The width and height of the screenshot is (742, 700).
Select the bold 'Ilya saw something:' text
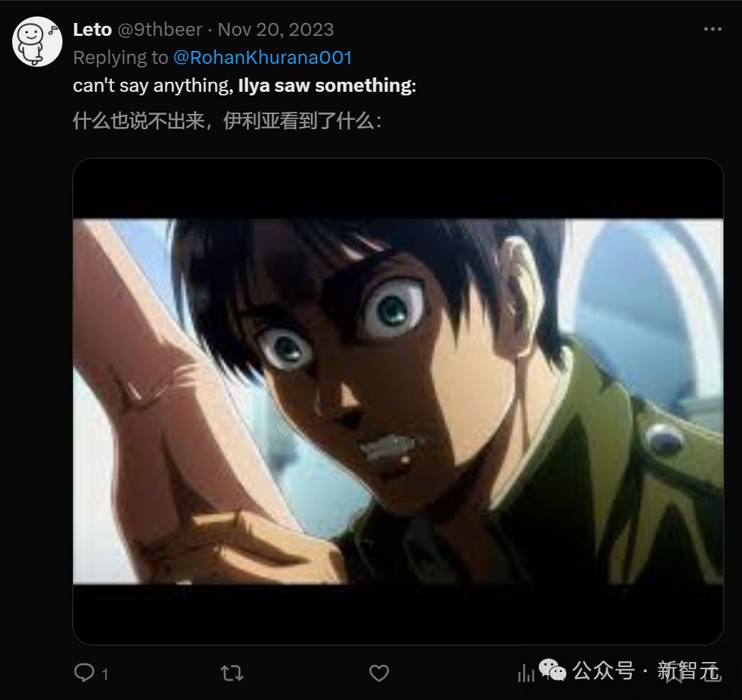[327, 85]
